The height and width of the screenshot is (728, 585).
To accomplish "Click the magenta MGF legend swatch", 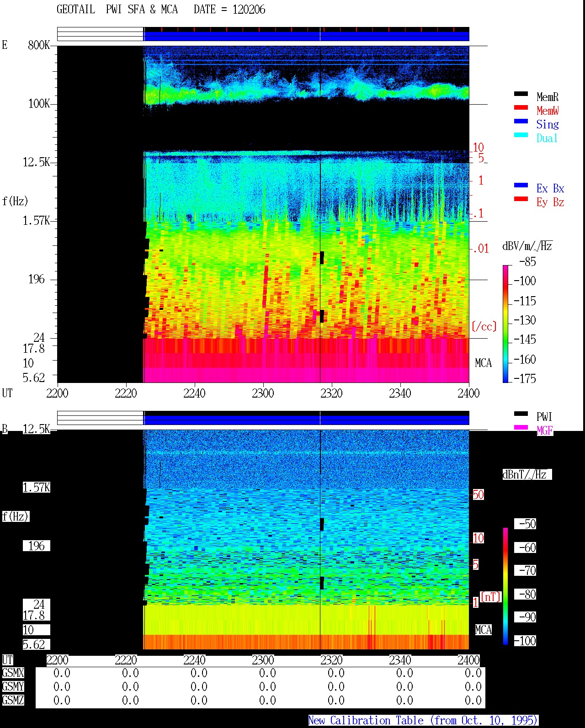I will tap(521, 428).
